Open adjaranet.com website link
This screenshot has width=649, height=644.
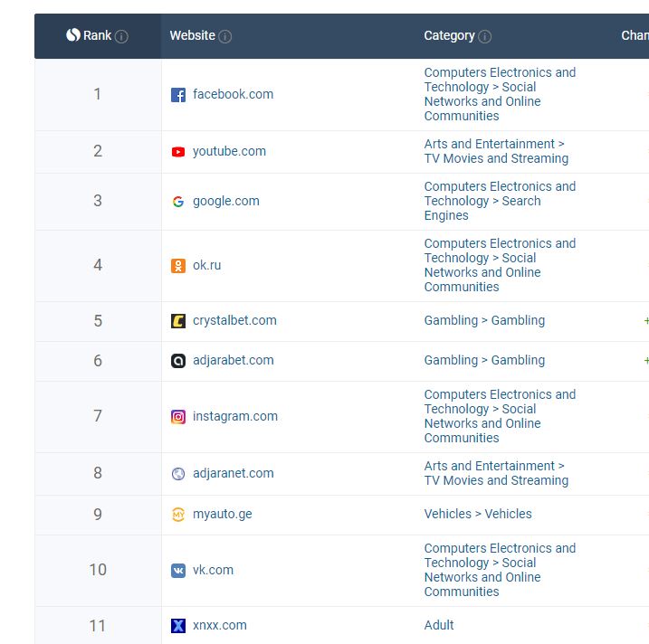coord(234,473)
